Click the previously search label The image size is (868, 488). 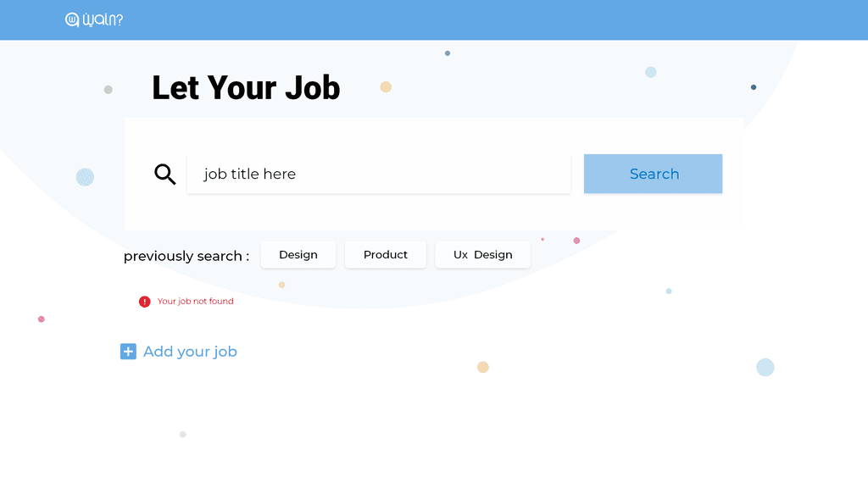186,256
